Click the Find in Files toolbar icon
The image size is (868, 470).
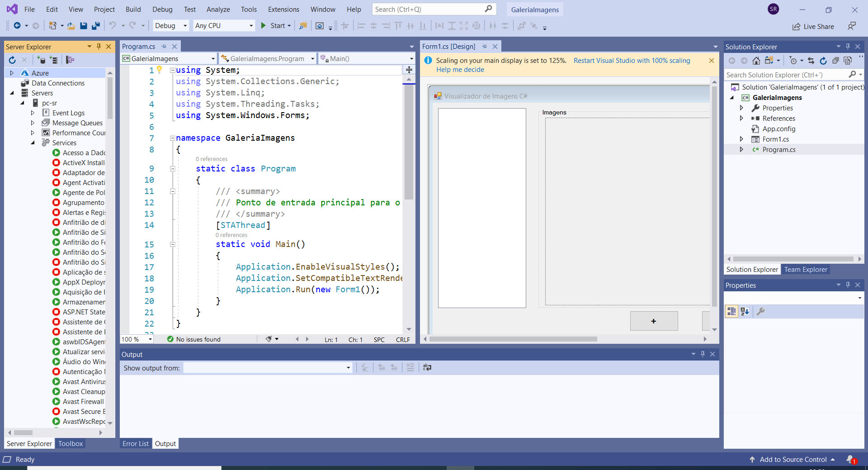pyautogui.click(x=303, y=26)
